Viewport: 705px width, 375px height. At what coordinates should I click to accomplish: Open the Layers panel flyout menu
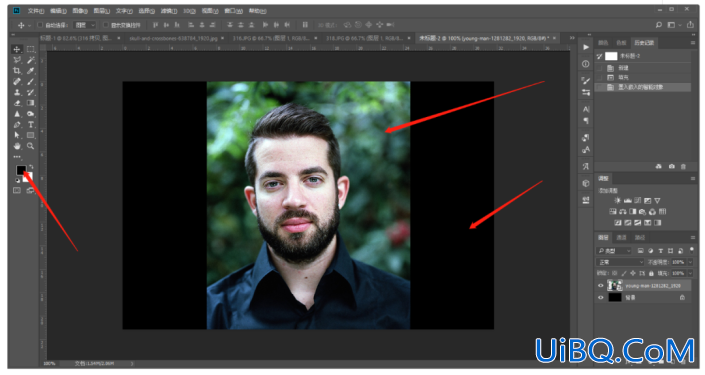click(x=693, y=237)
